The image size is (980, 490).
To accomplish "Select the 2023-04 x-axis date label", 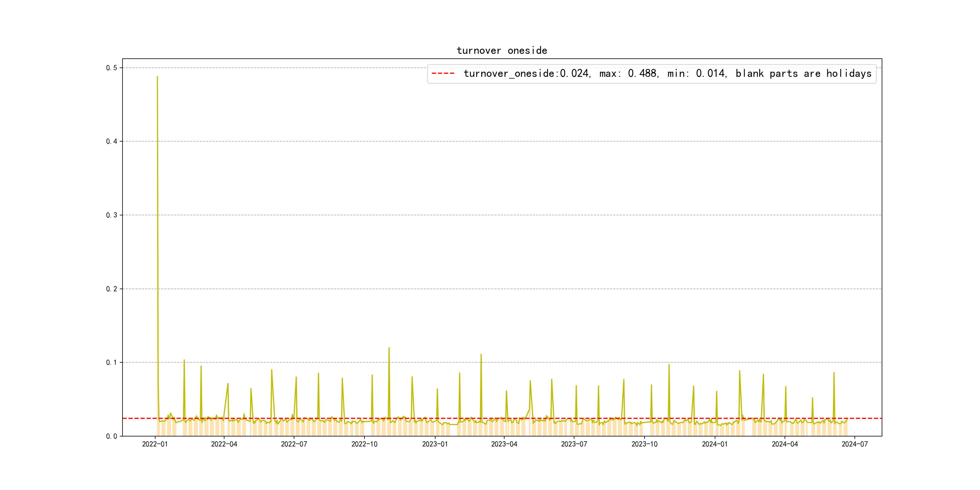I will pos(504,444).
